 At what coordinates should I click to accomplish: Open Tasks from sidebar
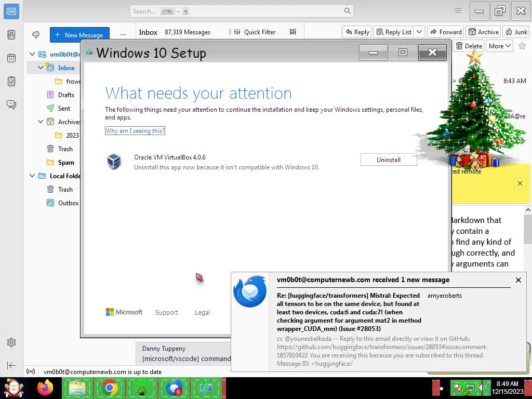click(x=11, y=82)
